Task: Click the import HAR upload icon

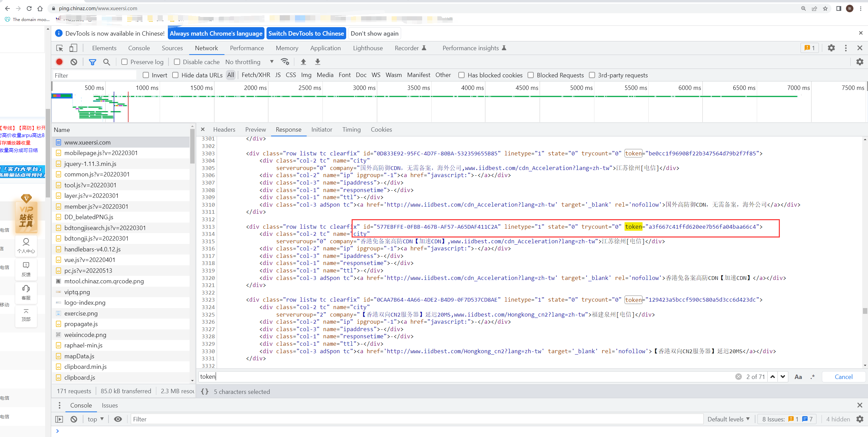Action: (303, 62)
